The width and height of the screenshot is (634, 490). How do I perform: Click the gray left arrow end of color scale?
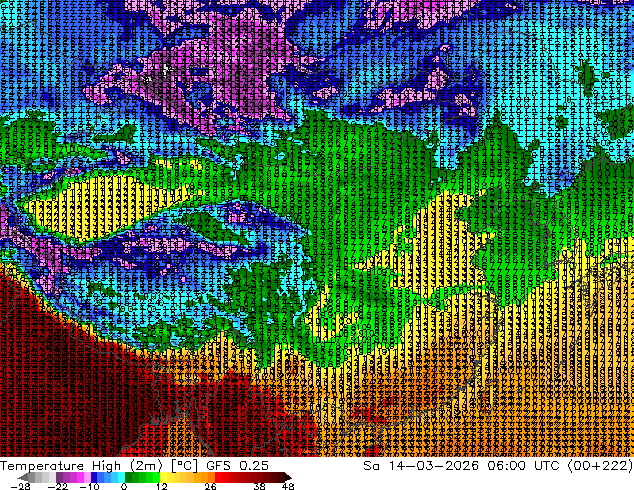(23, 477)
